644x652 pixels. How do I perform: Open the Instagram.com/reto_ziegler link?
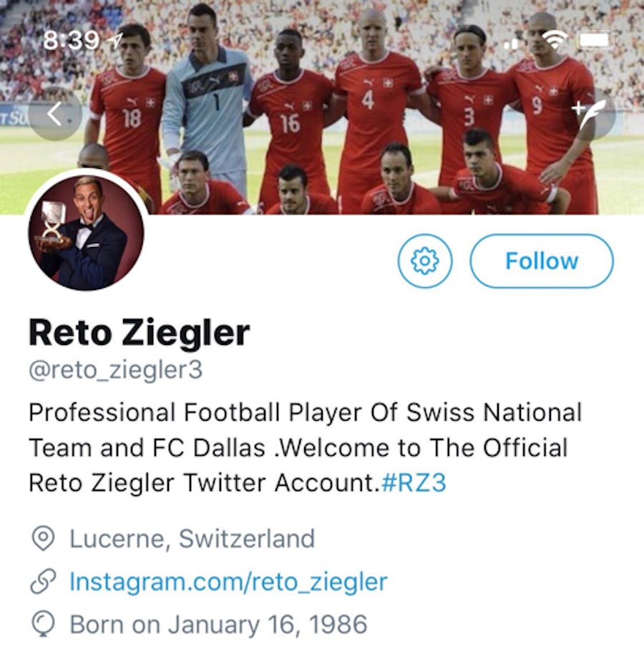228,581
